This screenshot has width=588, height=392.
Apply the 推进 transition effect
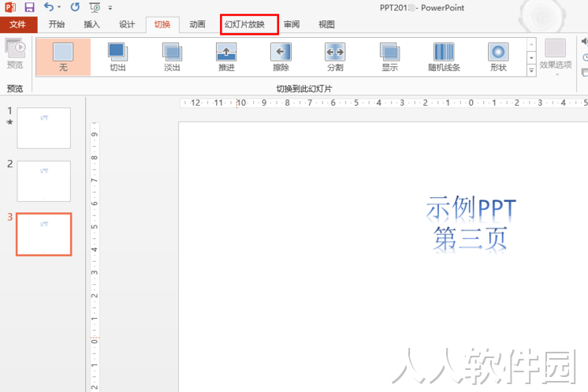tap(226, 58)
